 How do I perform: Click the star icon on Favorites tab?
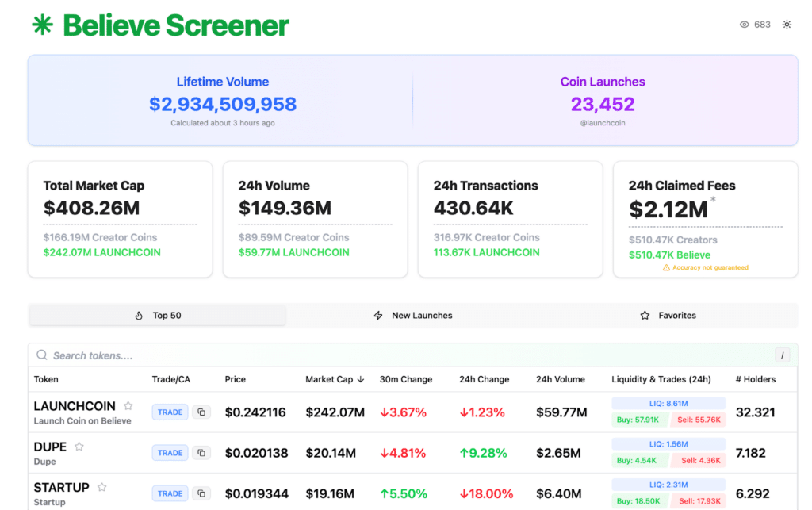click(645, 316)
